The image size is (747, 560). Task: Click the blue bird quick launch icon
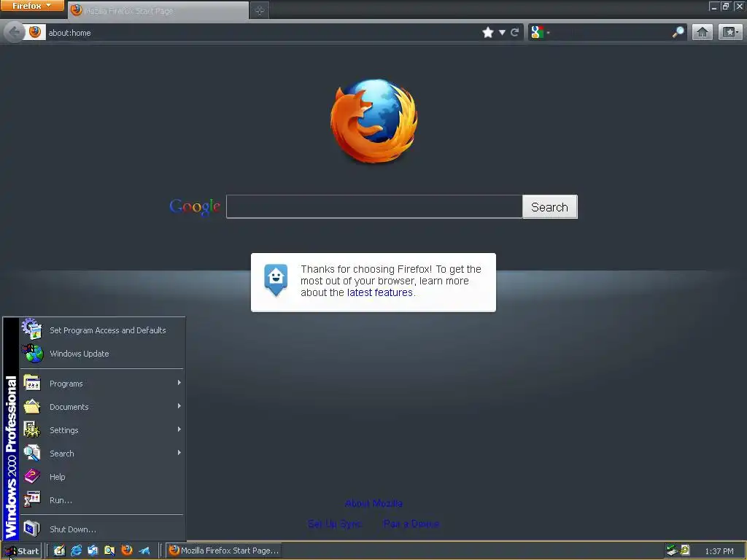coord(144,551)
